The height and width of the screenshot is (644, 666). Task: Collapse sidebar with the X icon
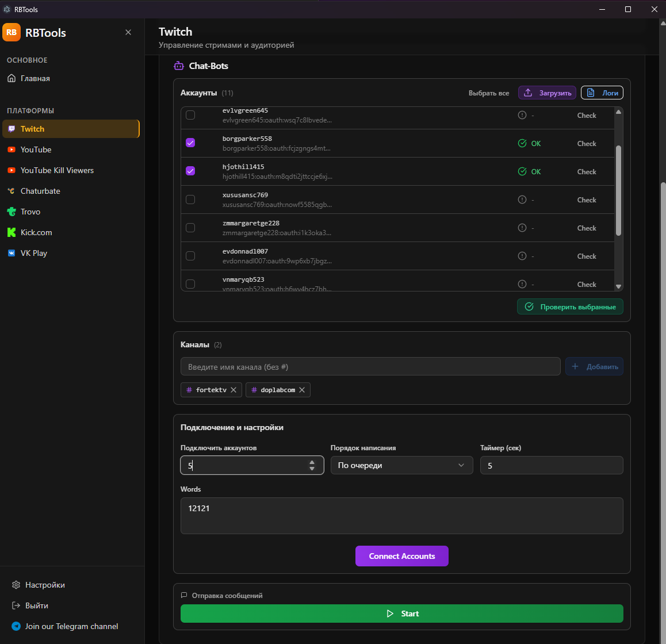(x=128, y=33)
